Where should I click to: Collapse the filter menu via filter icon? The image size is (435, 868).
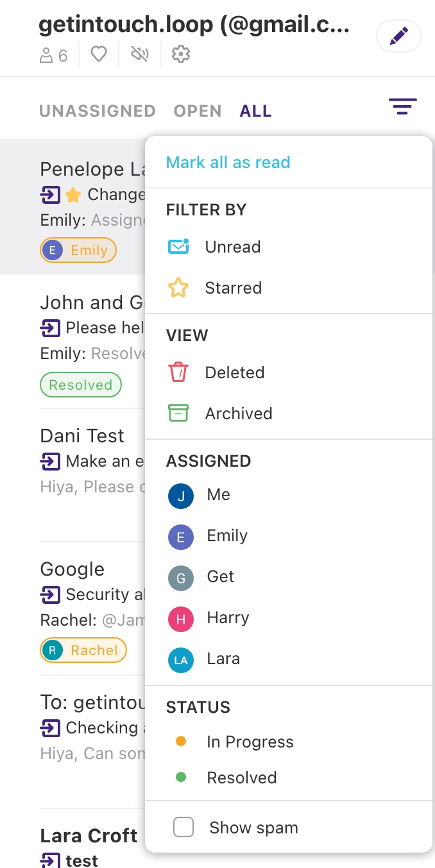pos(402,106)
